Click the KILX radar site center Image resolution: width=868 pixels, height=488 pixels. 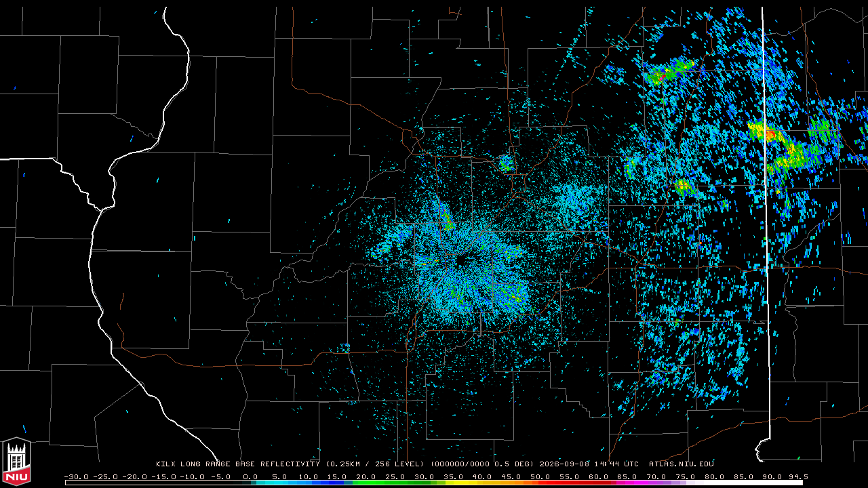461,260
